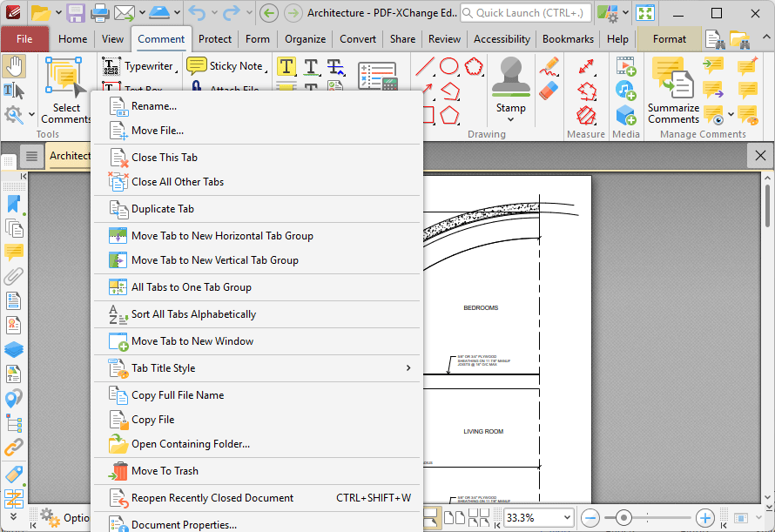
Task: Click the document tabs list button
Action: coord(31,156)
